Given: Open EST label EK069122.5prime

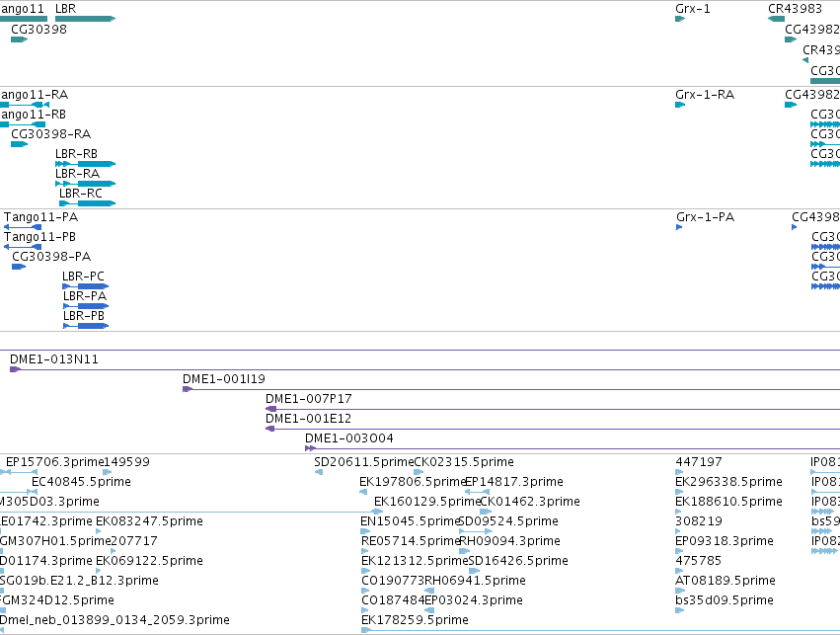Looking at the screenshot, I should pos(149,561).
